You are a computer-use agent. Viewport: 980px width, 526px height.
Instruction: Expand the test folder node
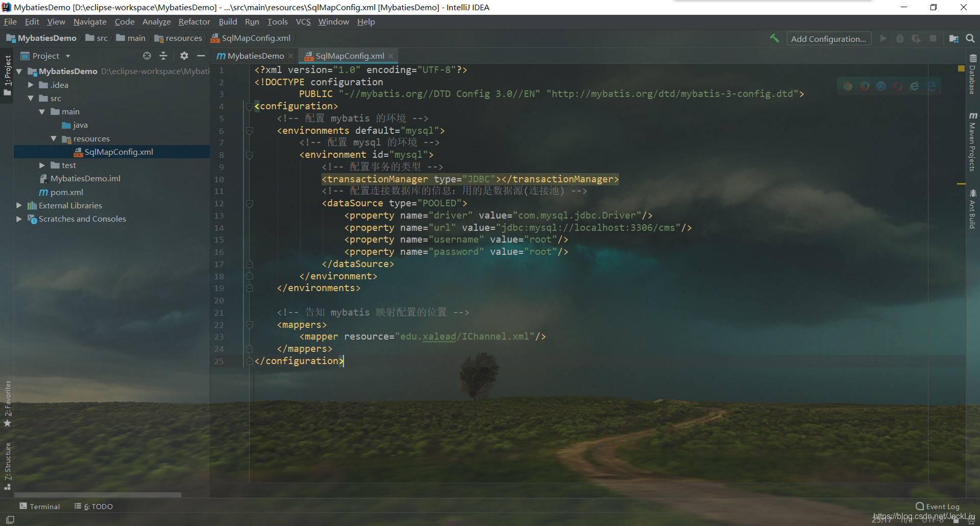[x=42, y=165]
